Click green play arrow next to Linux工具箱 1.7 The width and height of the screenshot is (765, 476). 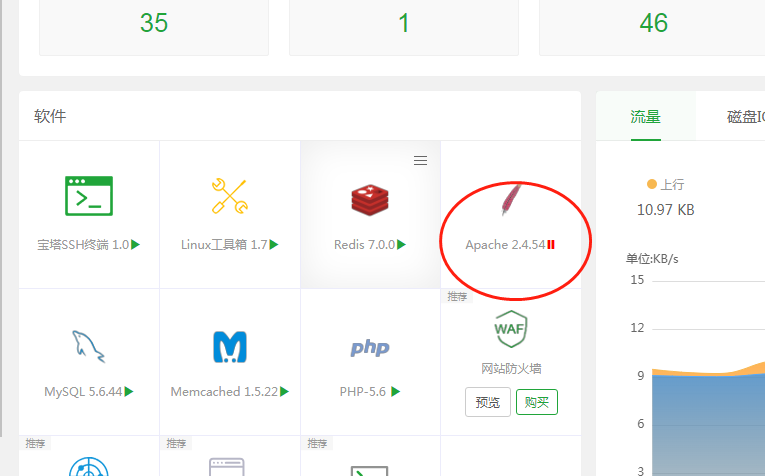tap(274, 244)
